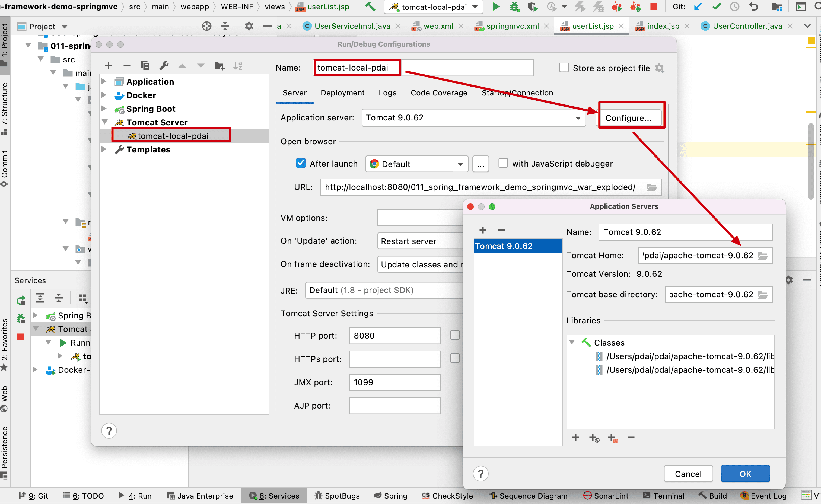
Task: Click the Edit templates wrench icon
Action: pyautogui.click(x=164, y=66)
